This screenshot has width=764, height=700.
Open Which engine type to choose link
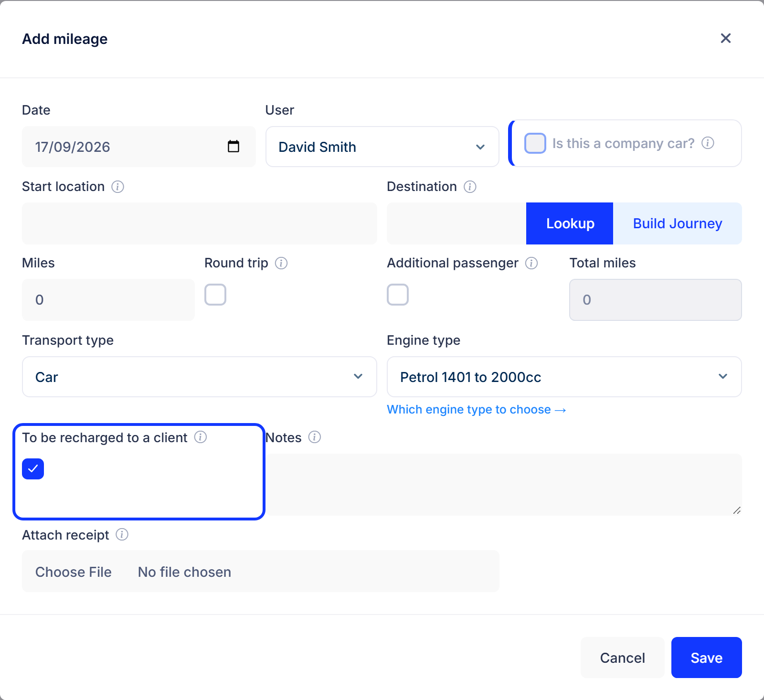click(476, 410)
